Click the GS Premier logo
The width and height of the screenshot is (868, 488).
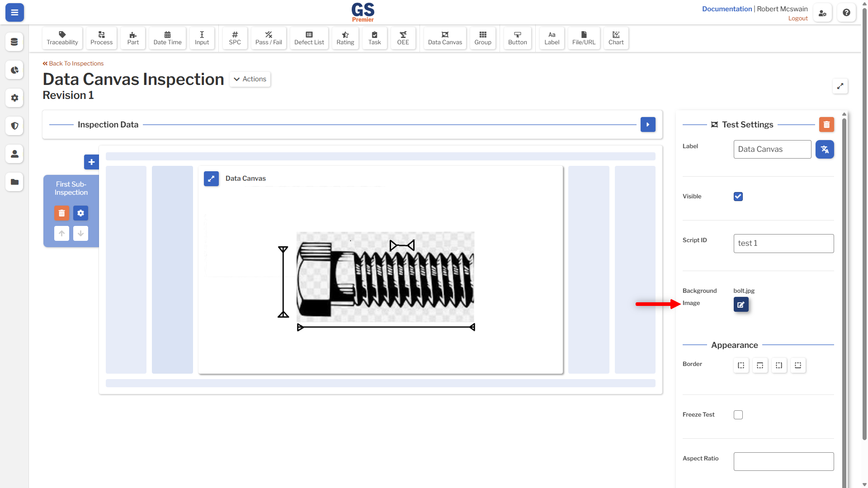pyautogui.click(x=363, y=12)
